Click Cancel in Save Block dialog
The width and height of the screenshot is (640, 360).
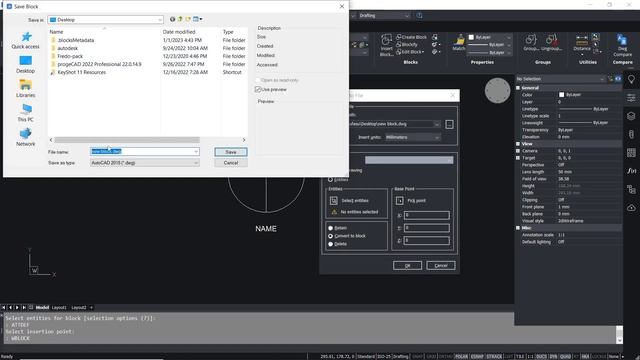[x=231, y=162]
